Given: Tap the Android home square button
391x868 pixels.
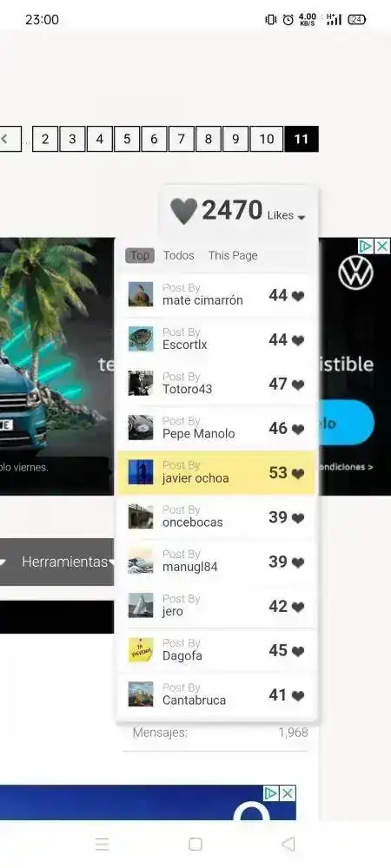Looking at the screenshot, I should pos(195,844).
